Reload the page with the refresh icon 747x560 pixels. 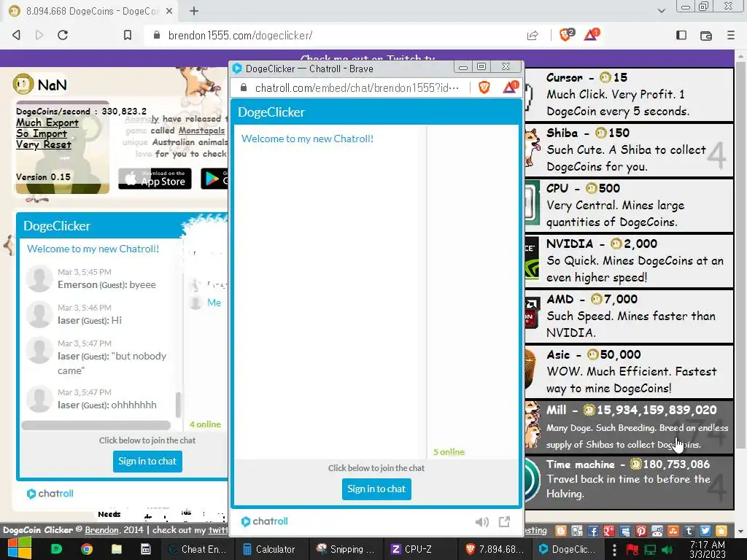pos(63,35)
